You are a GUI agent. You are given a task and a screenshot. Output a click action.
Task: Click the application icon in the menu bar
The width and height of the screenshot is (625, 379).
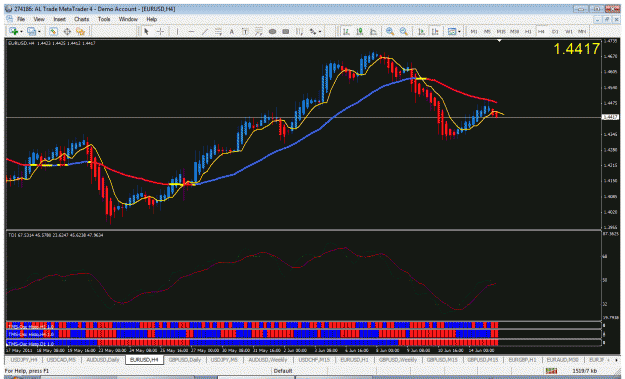(9, 19)
